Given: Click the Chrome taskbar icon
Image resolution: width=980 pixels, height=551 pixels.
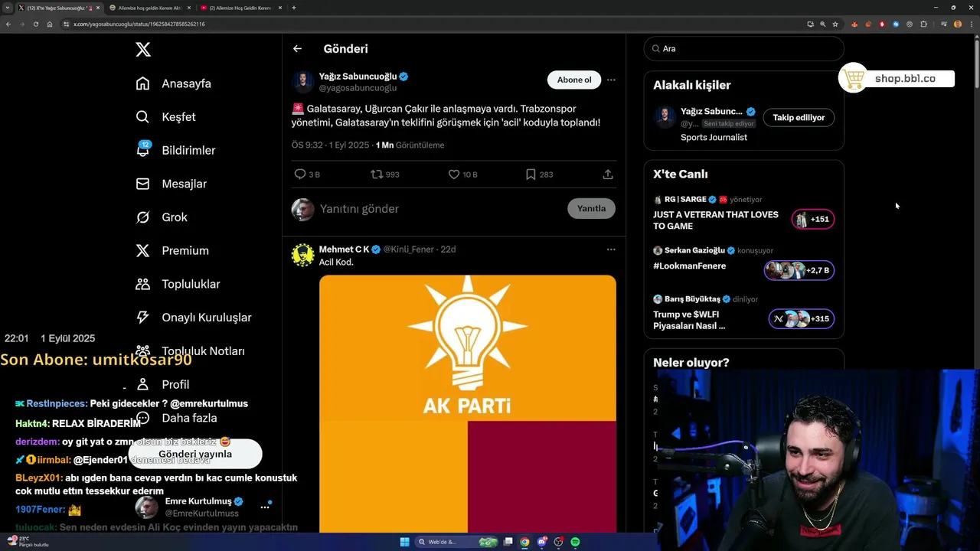Looking at the screenshot, I should (524, 542).
